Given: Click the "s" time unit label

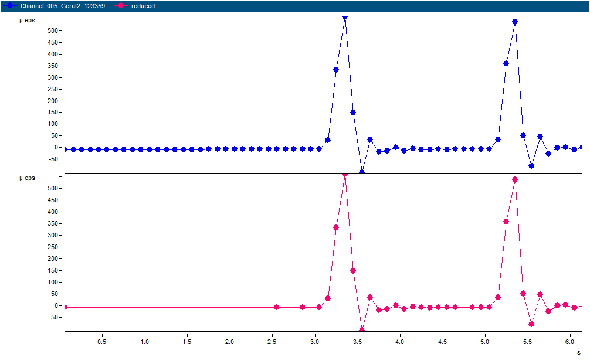Looking at the screenshot, I should tap(579, 352).
